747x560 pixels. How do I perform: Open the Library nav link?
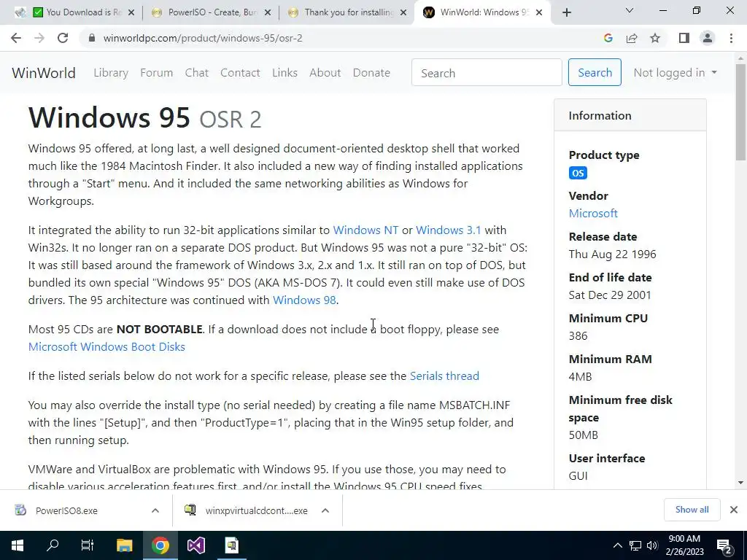pos(111,73)
